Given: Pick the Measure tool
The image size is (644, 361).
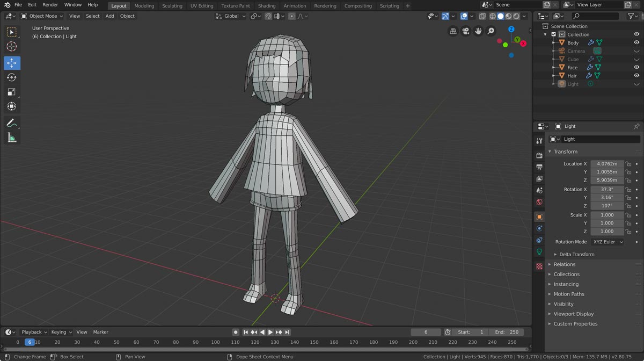Looking at the screenshot, I should [12, 138].
